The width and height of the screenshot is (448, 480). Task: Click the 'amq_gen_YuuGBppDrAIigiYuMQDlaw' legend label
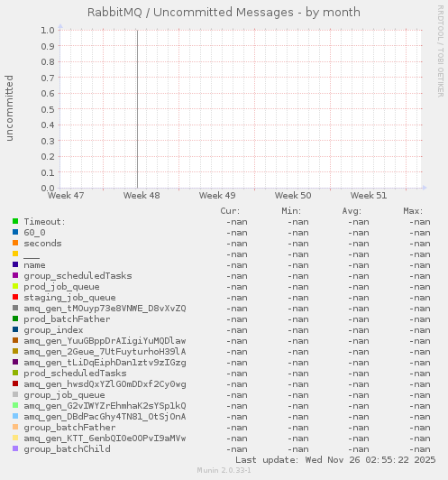click(105, 341)
